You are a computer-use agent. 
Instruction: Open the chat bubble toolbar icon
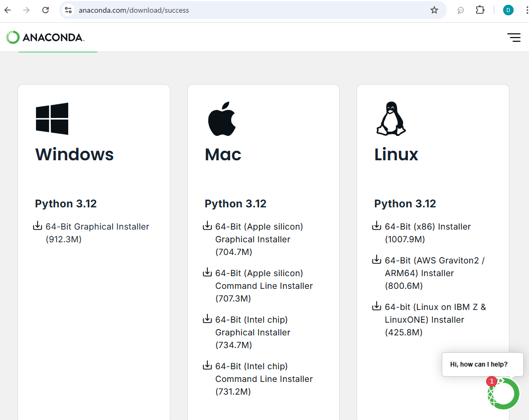tap(461, 11)
